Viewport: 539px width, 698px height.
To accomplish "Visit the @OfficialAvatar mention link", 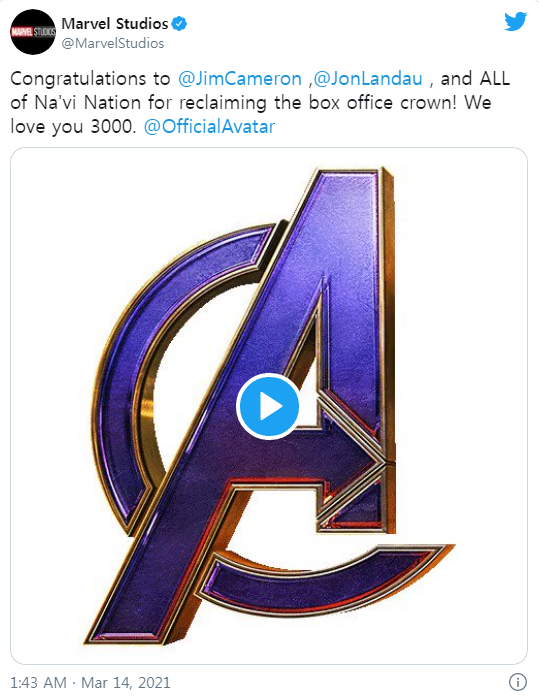I will [x=210, y=127].
